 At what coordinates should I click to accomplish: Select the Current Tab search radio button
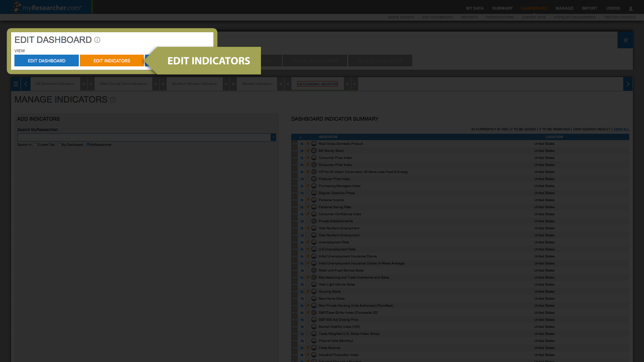point(36,144)
